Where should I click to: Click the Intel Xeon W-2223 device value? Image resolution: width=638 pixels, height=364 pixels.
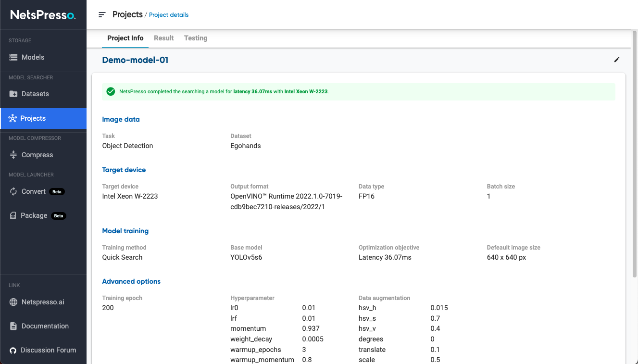click(x=130, y=196)
